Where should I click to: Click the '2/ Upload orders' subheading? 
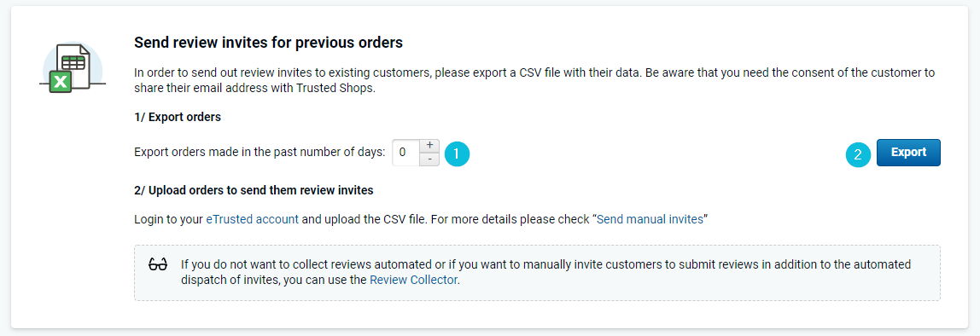[254, 190]
